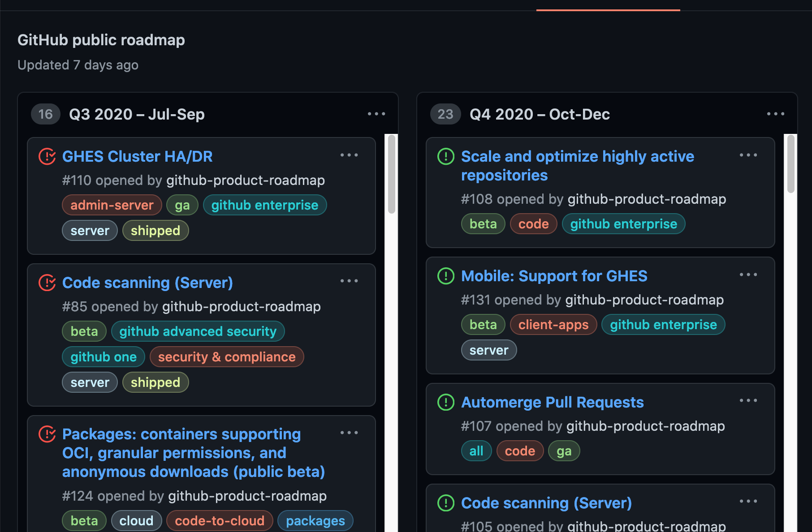Click the status icon on GHES Cluster HA/DR card
812x532 pixels.
(x=47, y=156)
